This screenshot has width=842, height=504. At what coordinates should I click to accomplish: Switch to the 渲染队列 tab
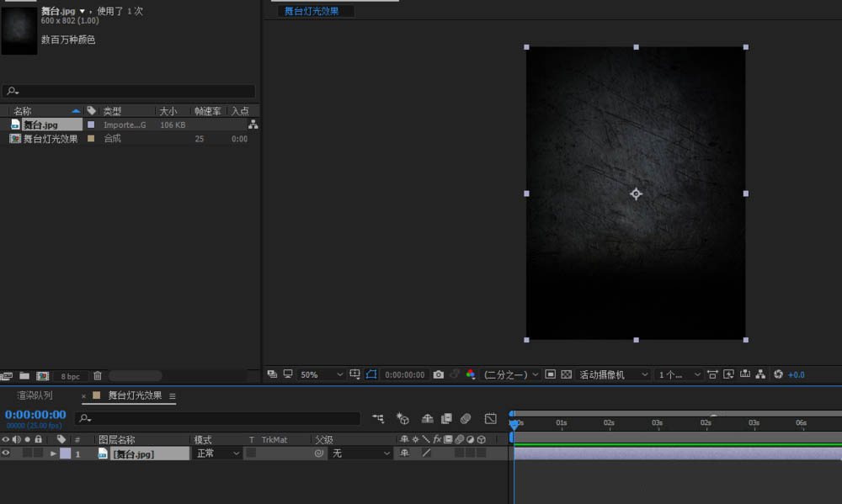35,395
